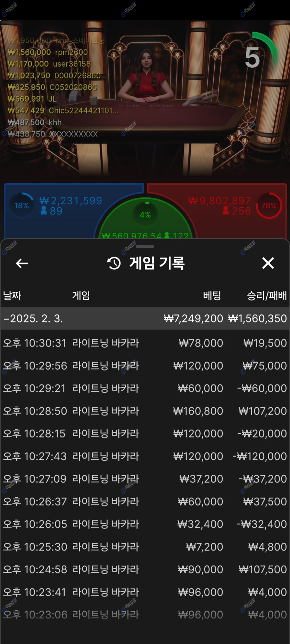Tap the red banker icon showing 256
290x644 pixels.
point(226,211)
